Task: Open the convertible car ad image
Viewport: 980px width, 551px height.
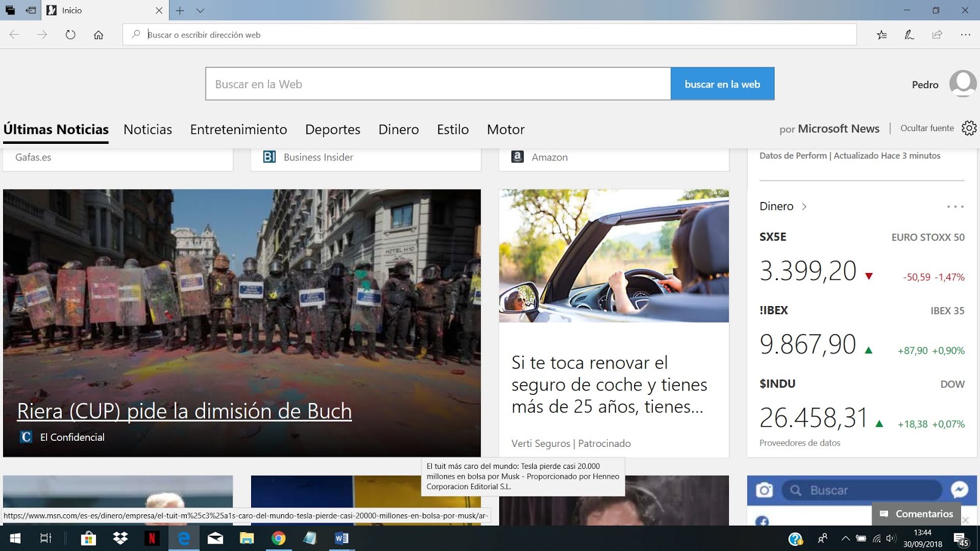Action: [x=614, y=256]
